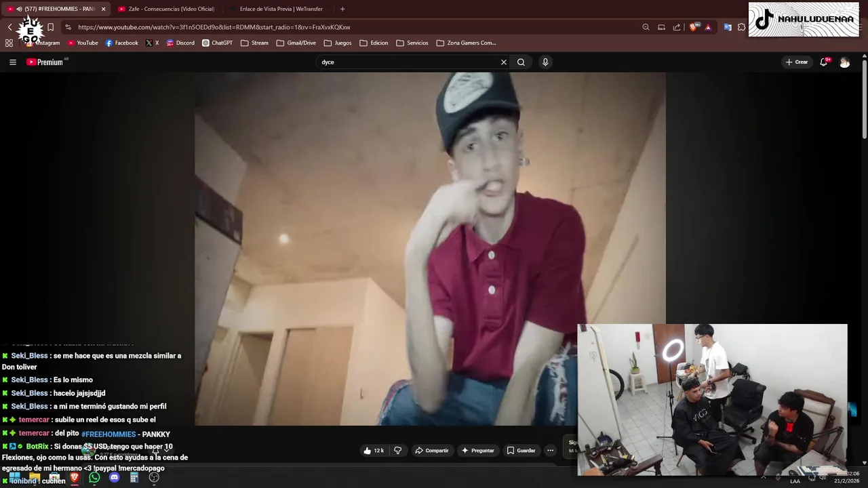
Task: Open the Facebook bookmark
Action: coord(122,43)
